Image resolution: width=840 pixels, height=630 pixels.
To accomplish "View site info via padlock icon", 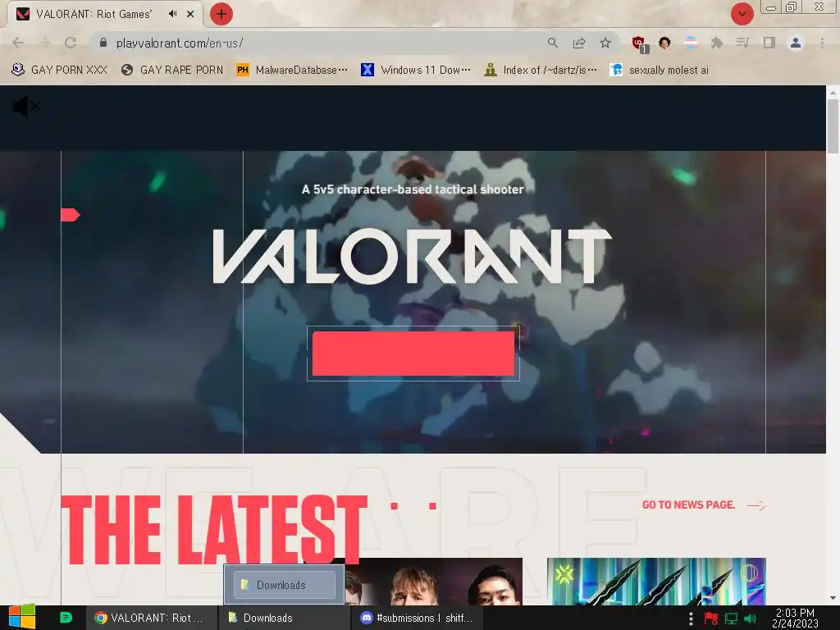I will pos(103,43).
